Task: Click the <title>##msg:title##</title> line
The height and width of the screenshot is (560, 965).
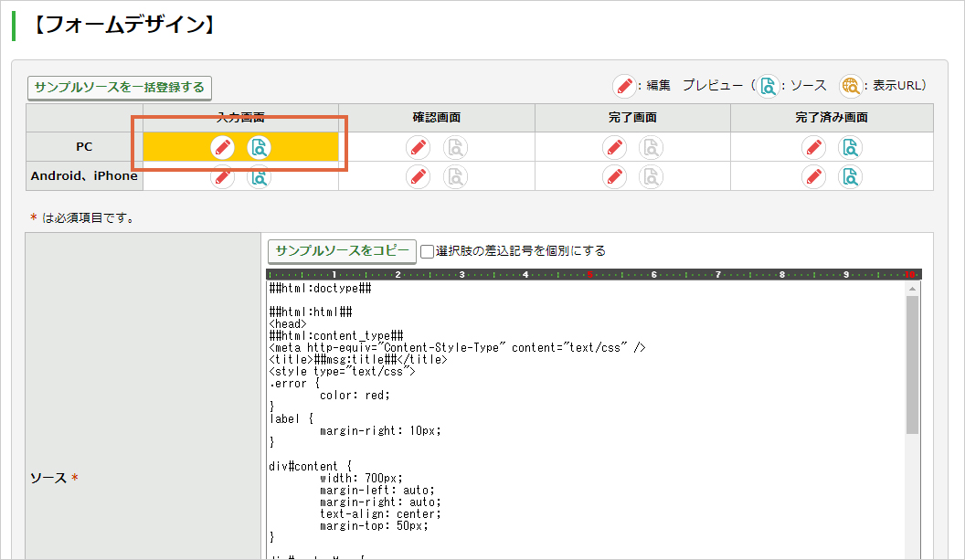Action: pos(358,359)
